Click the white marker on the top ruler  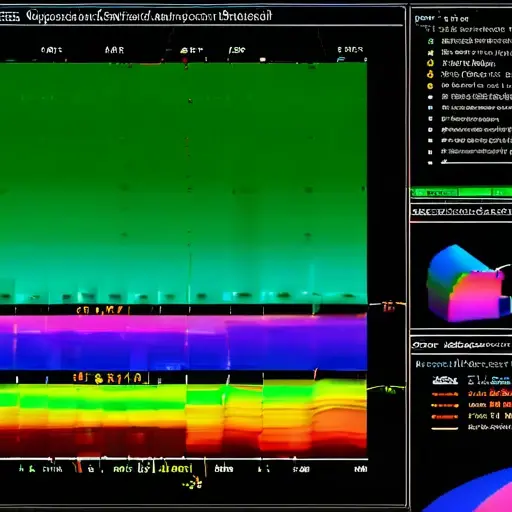[263, 60]
